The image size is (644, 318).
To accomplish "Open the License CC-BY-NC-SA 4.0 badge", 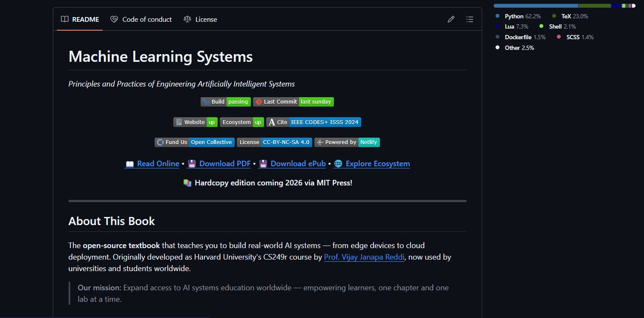I will click(x=274, y=142).
